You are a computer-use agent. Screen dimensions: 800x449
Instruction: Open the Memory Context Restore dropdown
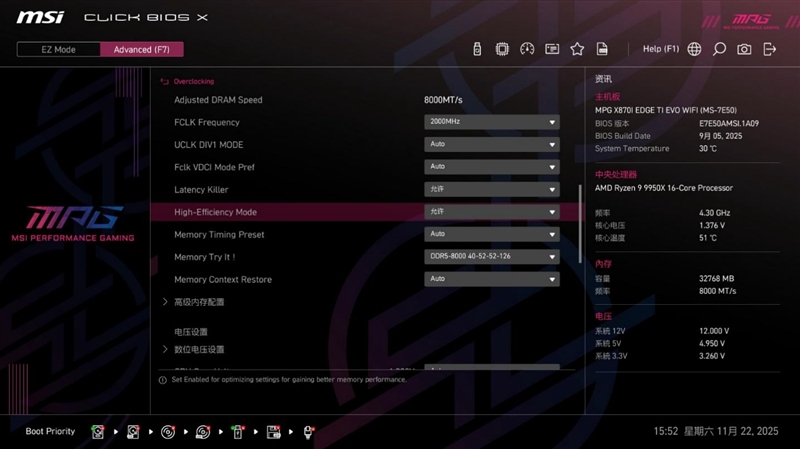(x=492, y=279)
